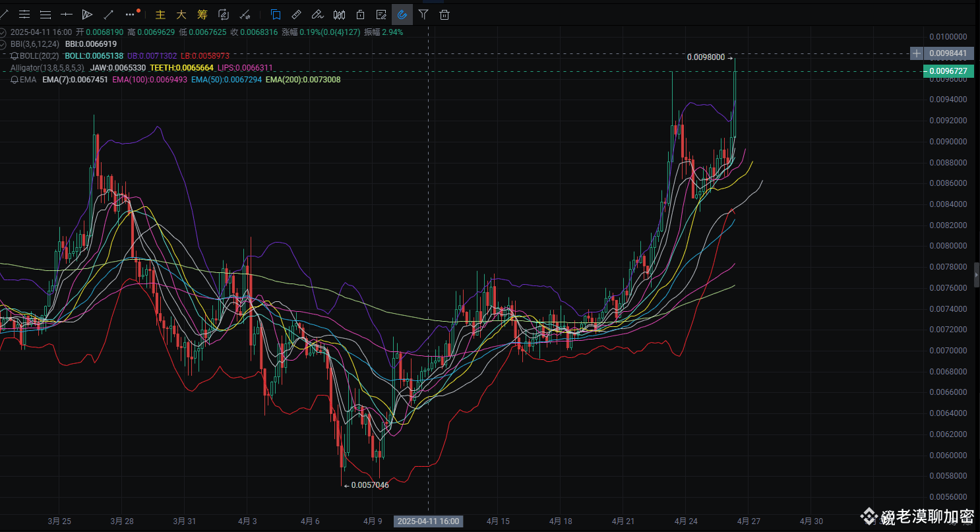The image size is (980, 532).
Task: Select the trend line drawing tool
Action: tap(4, 14)
